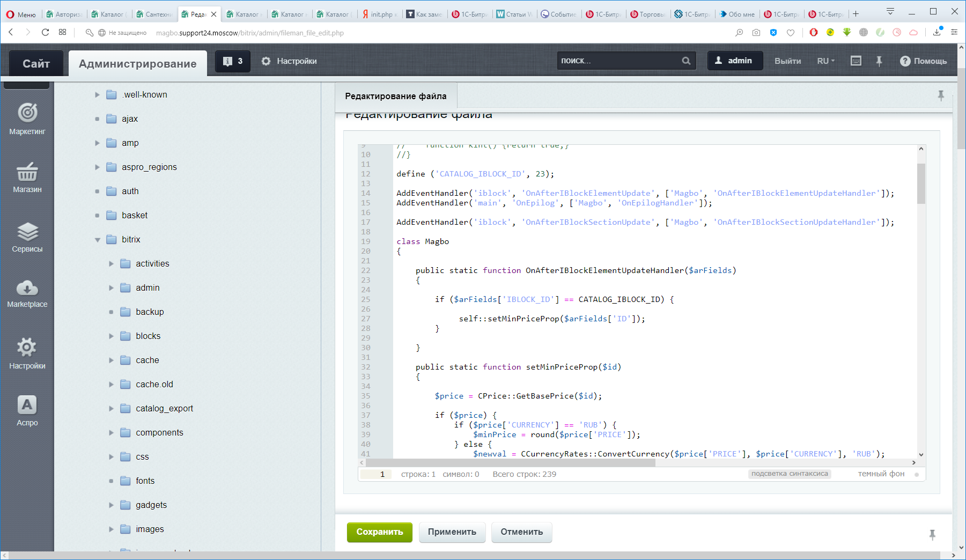Expand the components folder arrow
966x560 pixels.
point(112,433)
